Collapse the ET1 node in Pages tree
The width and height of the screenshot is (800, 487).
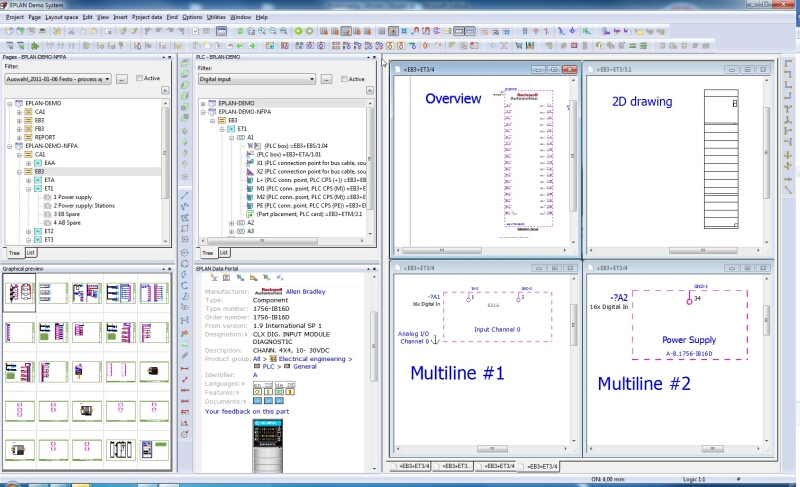(x=29, y=189)
